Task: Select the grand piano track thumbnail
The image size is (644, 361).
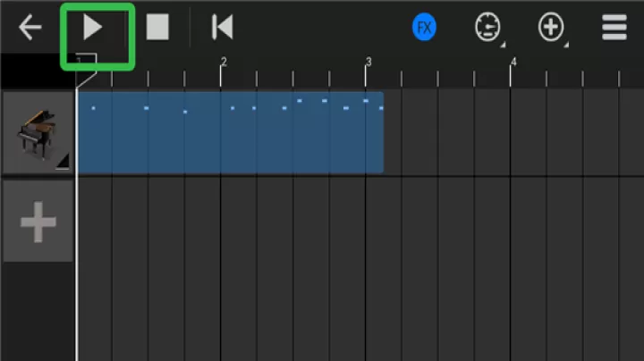Action: tap(38, 132)
